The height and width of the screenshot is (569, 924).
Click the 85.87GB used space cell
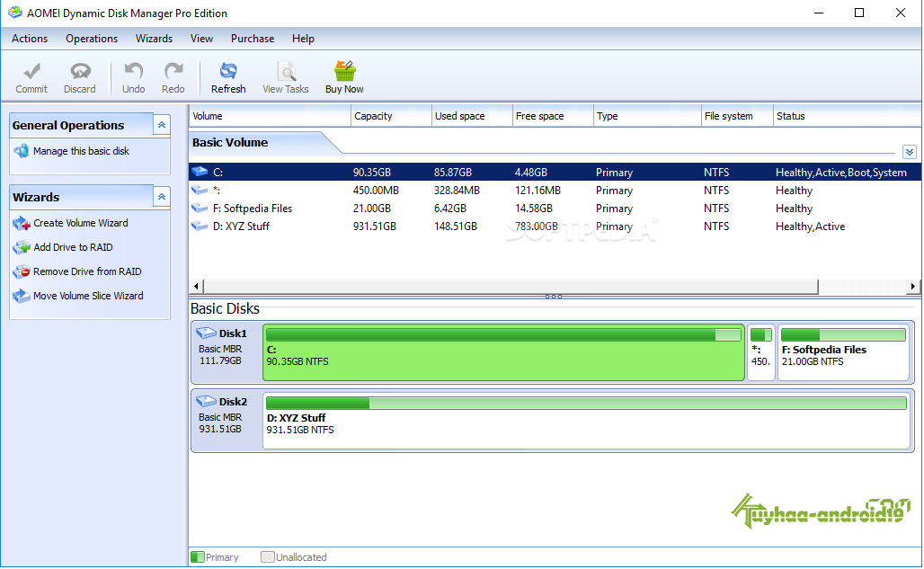point(453,173)
